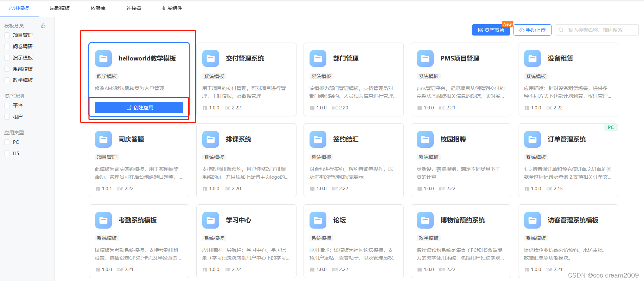Click the 教学模板 tag on 博物馆预约系统 card
Image resolution: width=644 pixels, height=281 pixels.
(429, 238)
